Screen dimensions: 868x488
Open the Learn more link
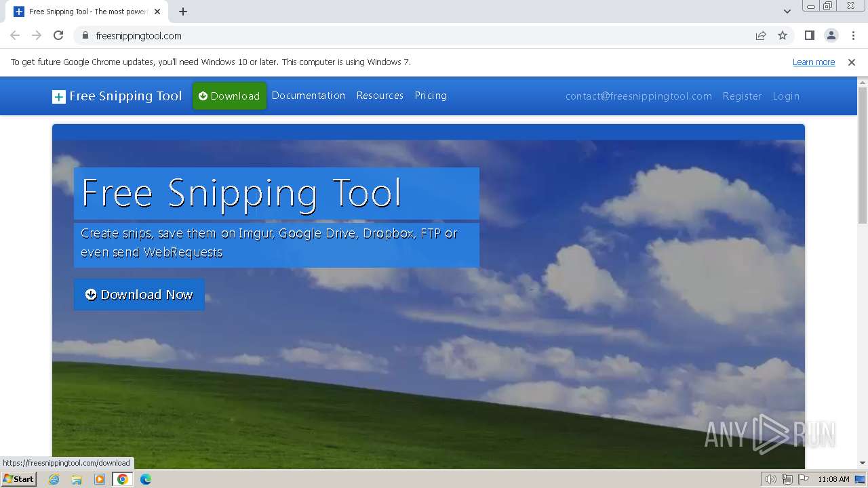[x=814, y=62]
